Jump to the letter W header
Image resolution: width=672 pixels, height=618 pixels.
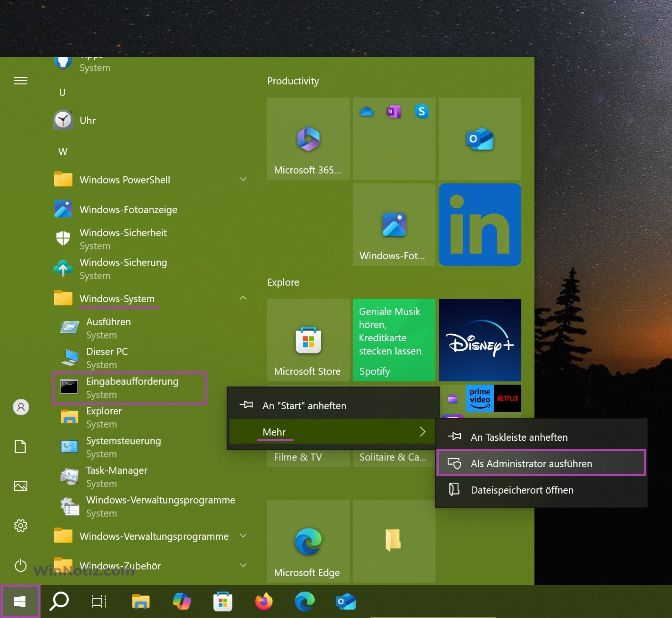point(63,152)
